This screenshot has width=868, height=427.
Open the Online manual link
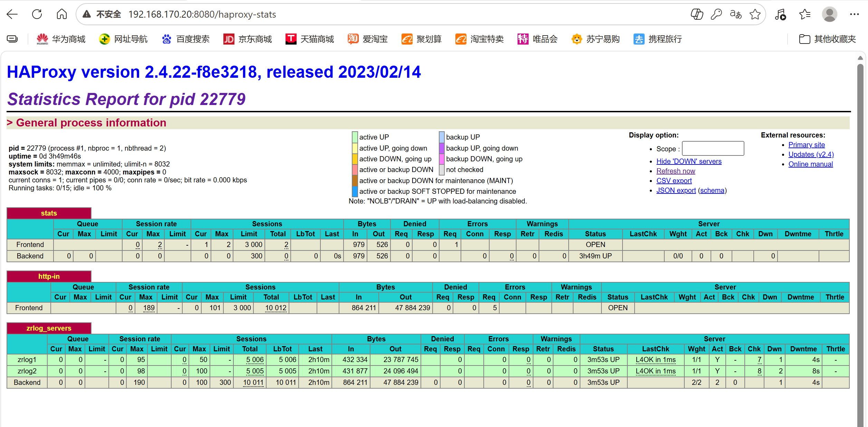tap(810, 164)
